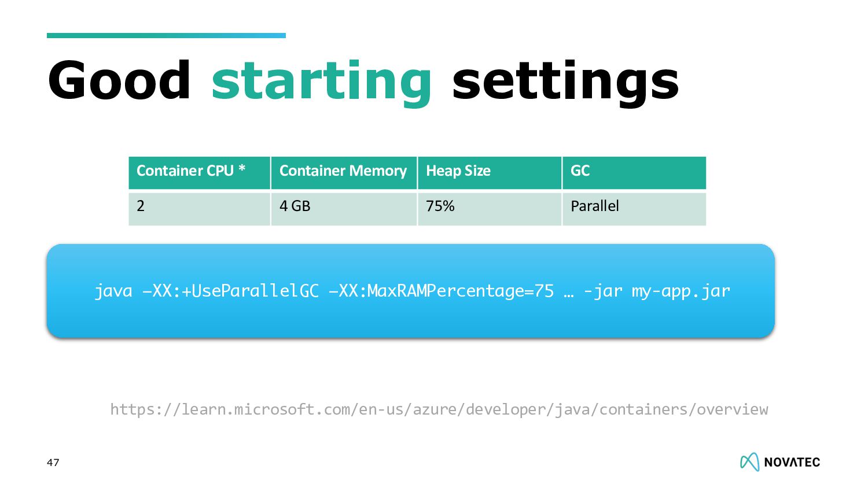Click the word settings in the title
868x488 pixels.
(565, 82)
